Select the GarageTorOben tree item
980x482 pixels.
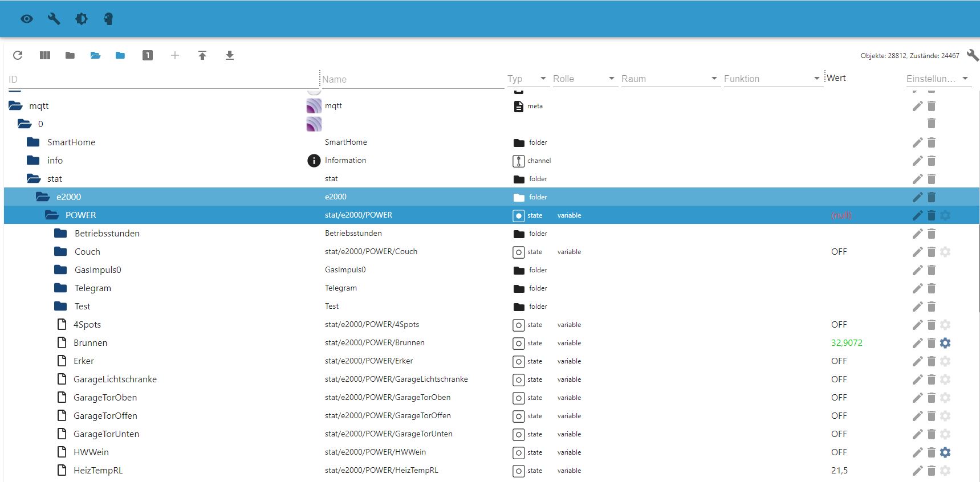tap(105, 398)
